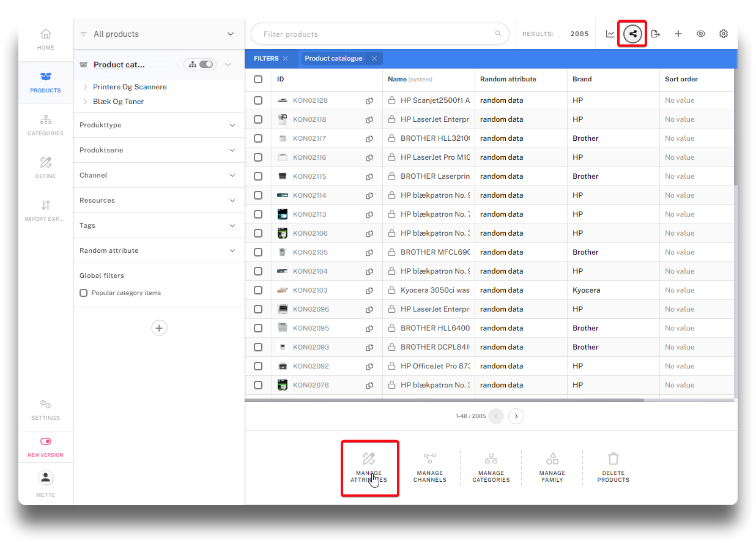Open Define section in sidebar
This screenshot has width=756, height=543.
[46, 167]
